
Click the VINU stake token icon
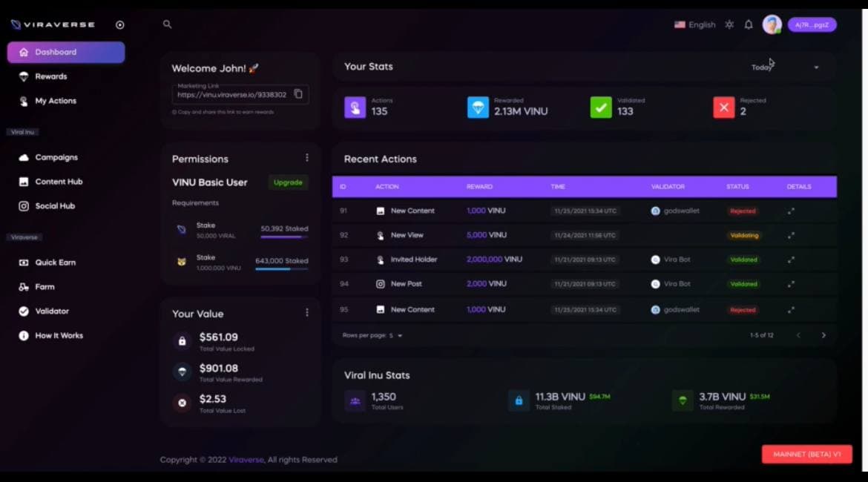coord(182,261)
